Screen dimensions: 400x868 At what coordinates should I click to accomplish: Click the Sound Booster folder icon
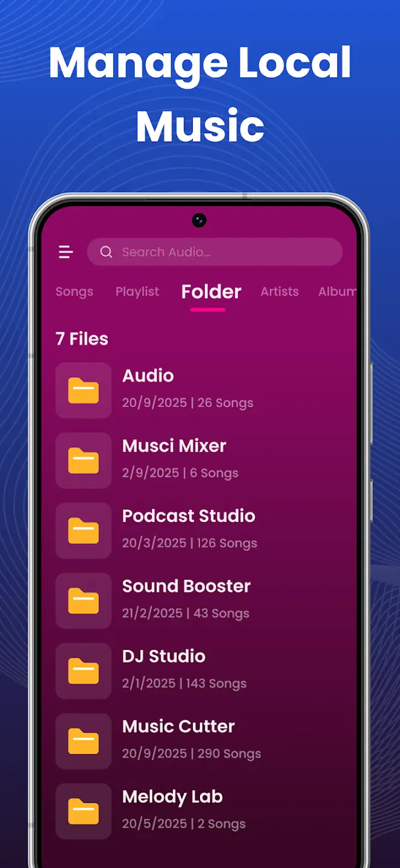[x=83, y=601]
